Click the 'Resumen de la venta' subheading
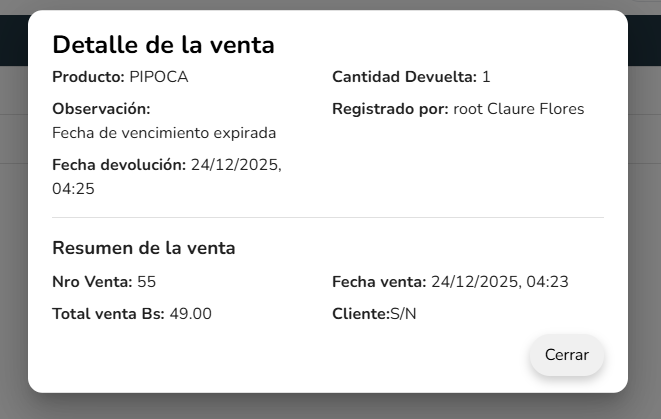This screenshot has height=419, width=661. [144, 248]
